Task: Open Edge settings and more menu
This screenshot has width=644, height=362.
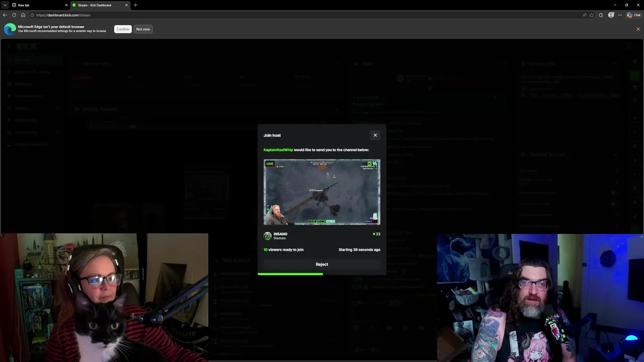Action: tap(620, 15)
